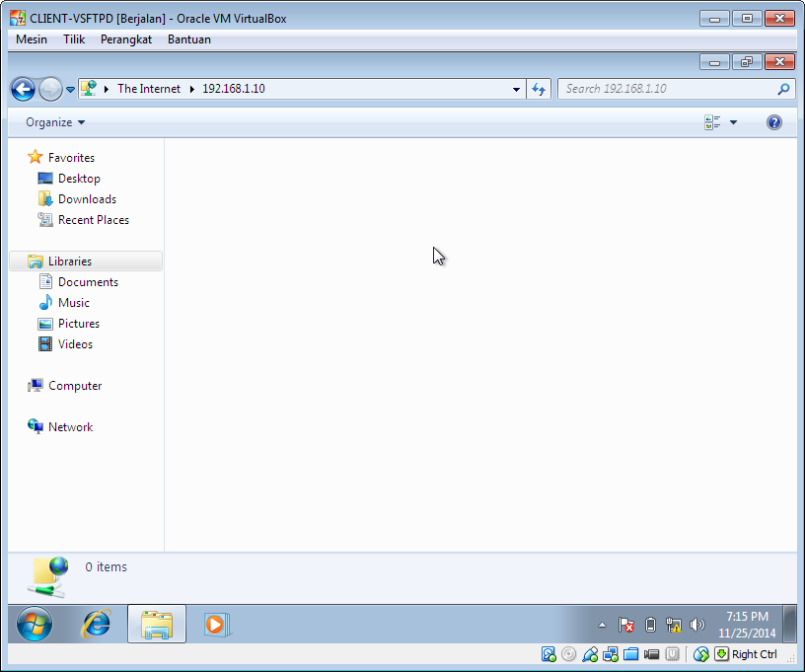This screenshot has height=672, width=805.
Task: Select The Internet breadcrumb
Action: [x=149, y=88]
